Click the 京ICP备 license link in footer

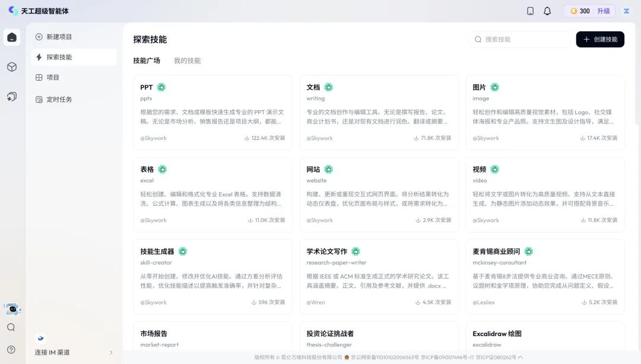(448, 357)
